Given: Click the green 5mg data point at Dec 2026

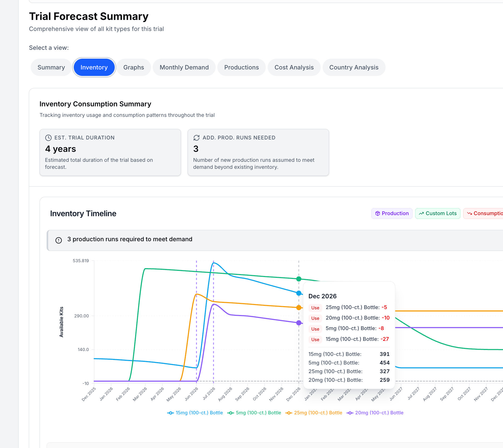Looking at the screenshot, I should tap(299, 279).
